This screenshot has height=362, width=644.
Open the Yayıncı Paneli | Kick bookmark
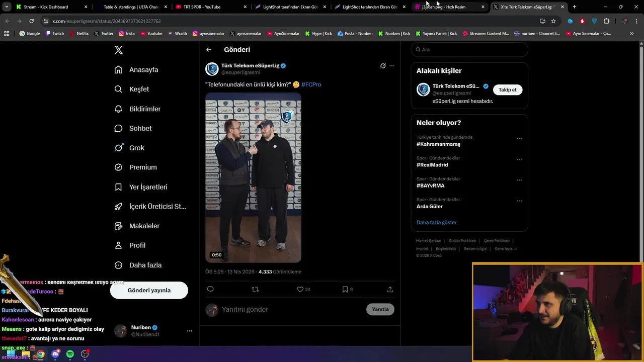(x=436, y=34)
